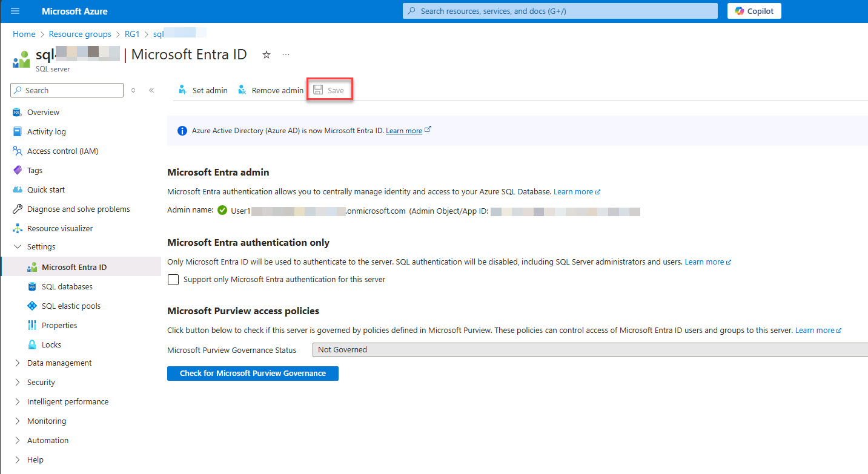The image size is (868, 474).
Task: Enable Support only Microsoft Entra authentication checkbox
Action: pyautogui.click(x=174, y=280)
